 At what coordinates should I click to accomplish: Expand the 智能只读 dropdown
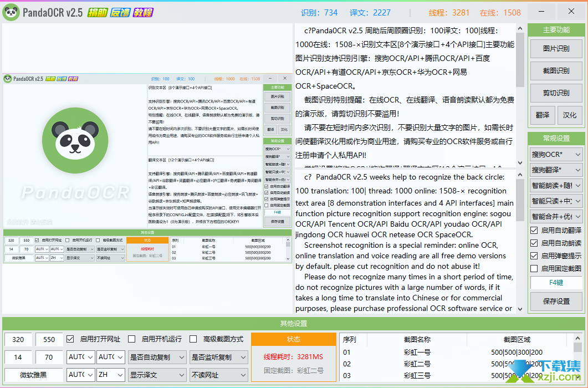(x=556, y=201)
